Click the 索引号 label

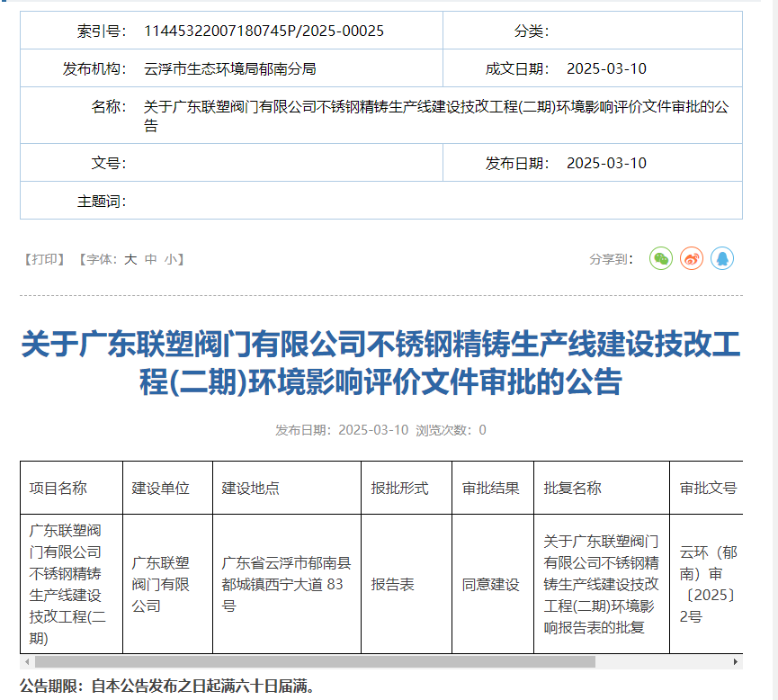tap(102, 31)
